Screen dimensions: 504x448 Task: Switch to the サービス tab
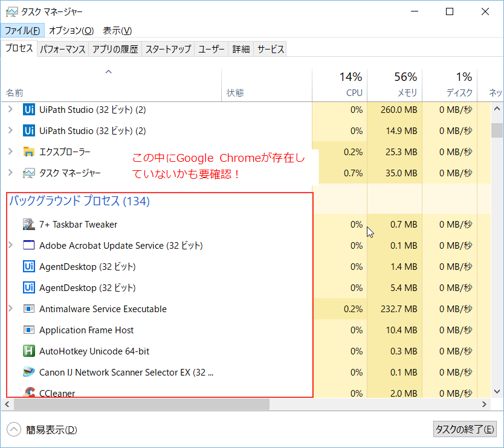tap(271, 49)
